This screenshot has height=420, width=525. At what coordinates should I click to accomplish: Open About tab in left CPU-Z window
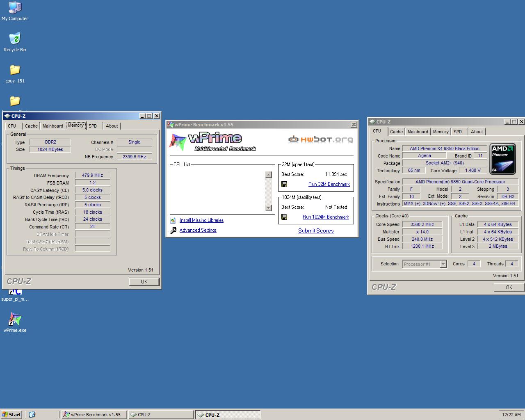pos(112,126)
